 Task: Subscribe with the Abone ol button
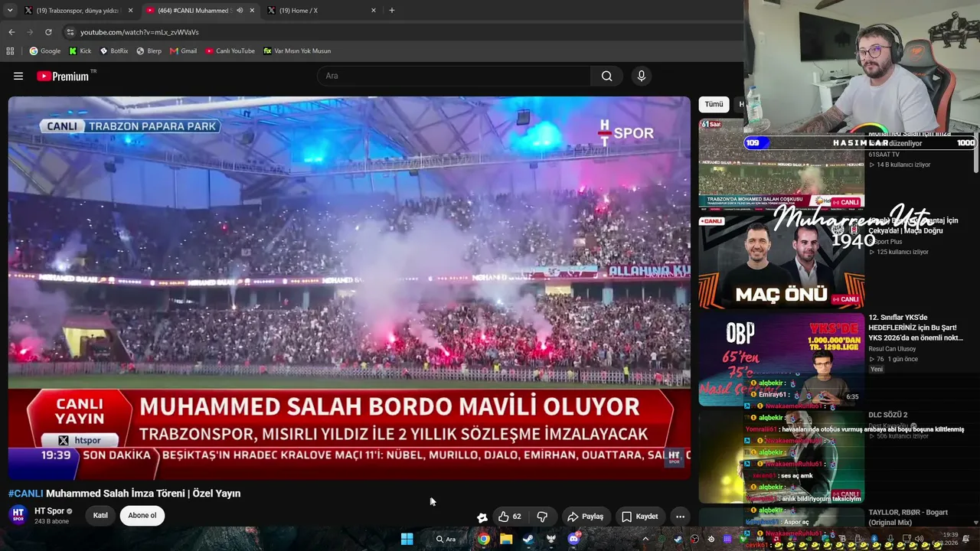point(142,516)
